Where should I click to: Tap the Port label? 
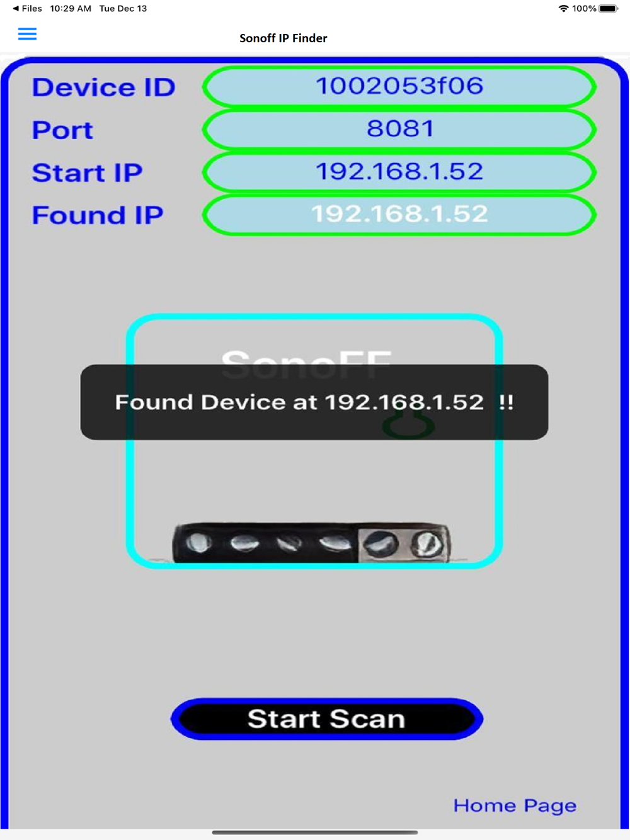pos(63,130)
